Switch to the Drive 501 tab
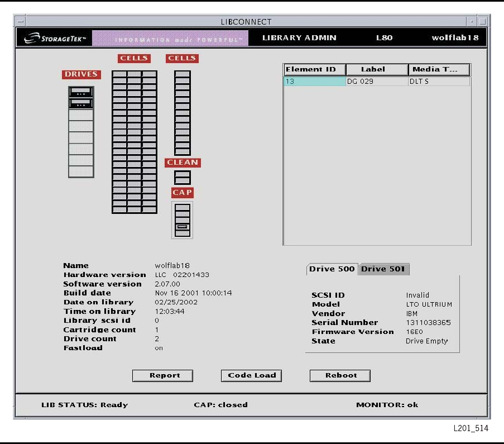504x444 pixels. tap(383, 269)
